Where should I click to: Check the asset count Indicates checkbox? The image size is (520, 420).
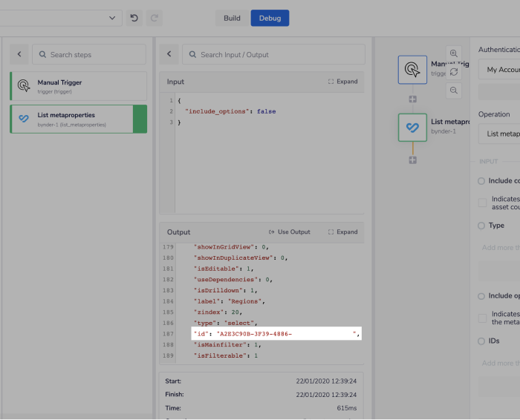pos(483,203)
